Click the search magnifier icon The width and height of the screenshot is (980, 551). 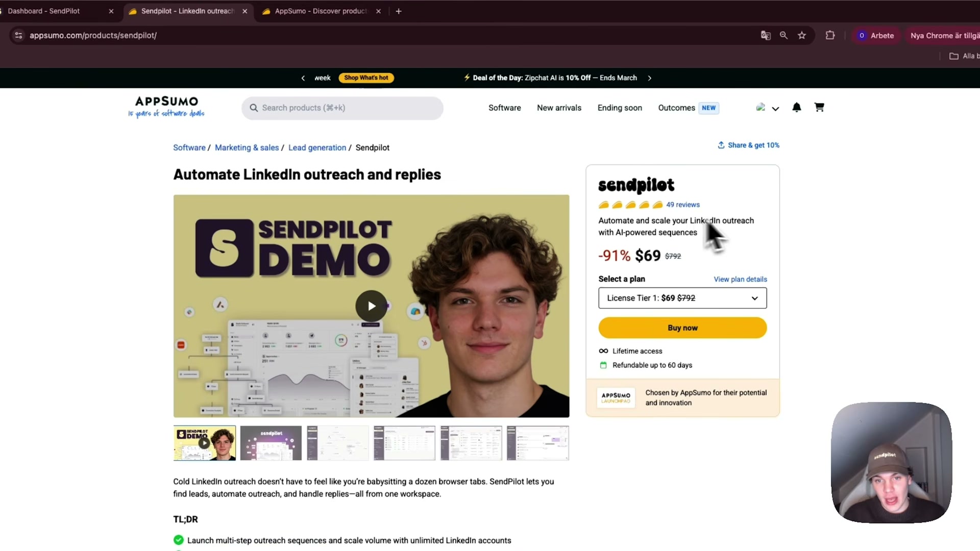coord(254,108)
